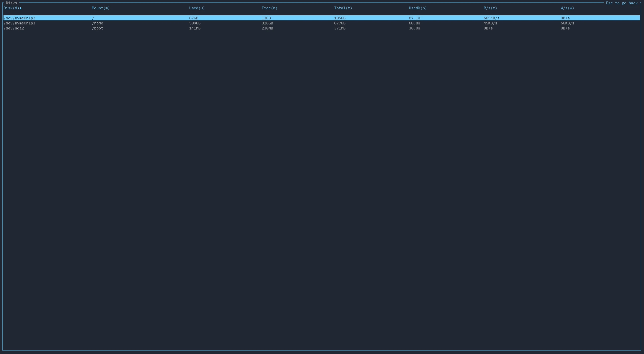Select the /dev/nvme0n1p3 disk row
This screenshot has width=644, height=354.
click(19, 23)
